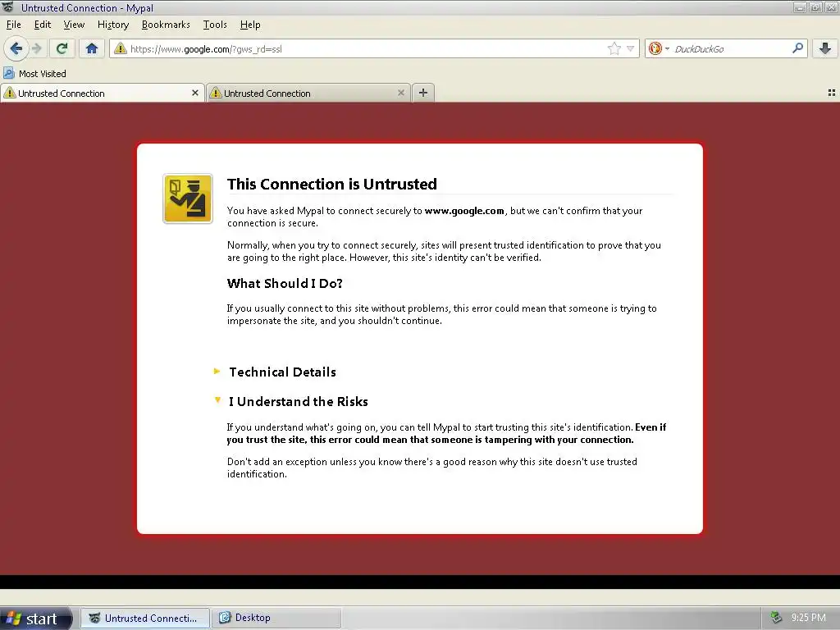Click the 'This Connection is Untrusted' heading
This screenshot has height=630, width=840.
pos(332,184)
